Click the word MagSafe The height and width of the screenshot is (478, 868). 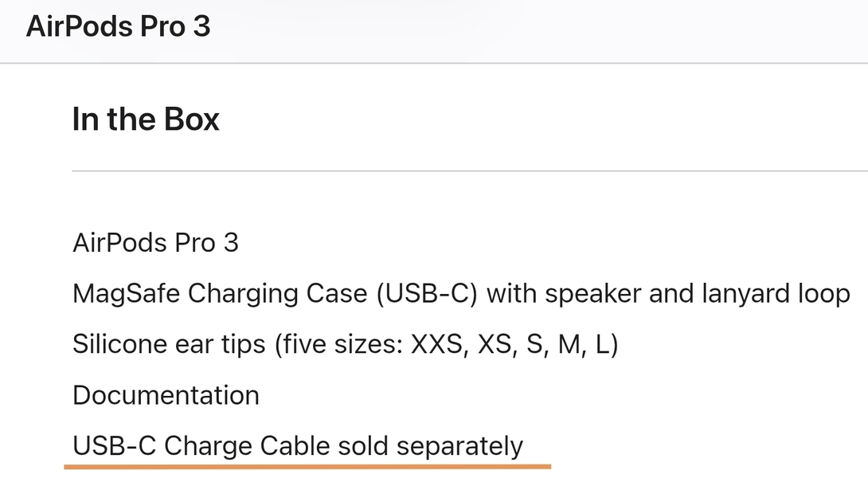point(126,294)
